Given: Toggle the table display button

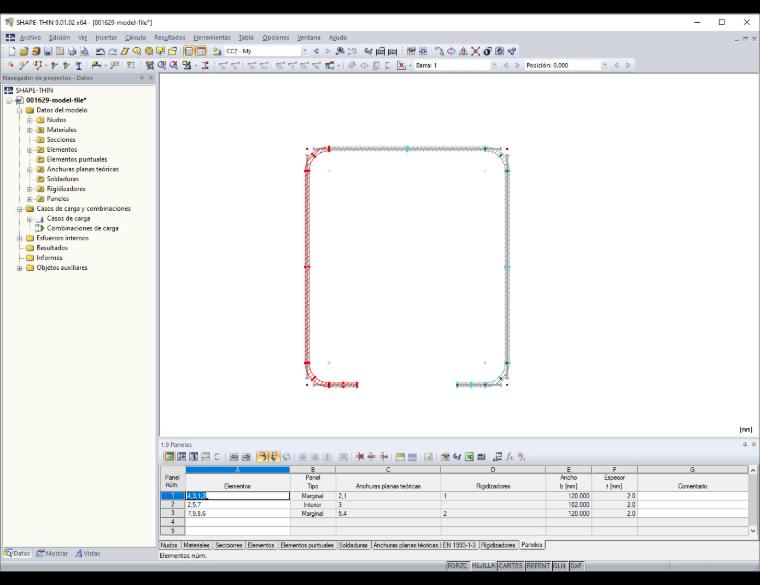Looking at the screenshot, I should (201, 51).
